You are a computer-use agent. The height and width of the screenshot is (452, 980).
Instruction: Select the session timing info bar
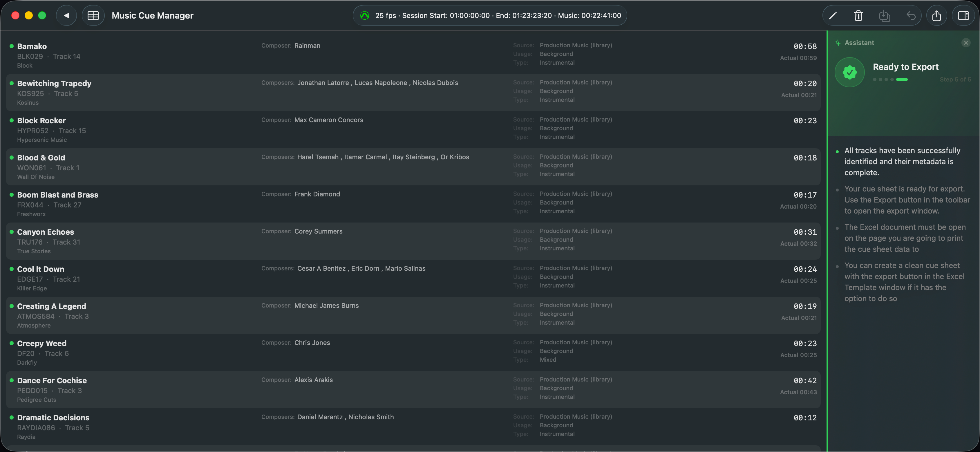490,16
